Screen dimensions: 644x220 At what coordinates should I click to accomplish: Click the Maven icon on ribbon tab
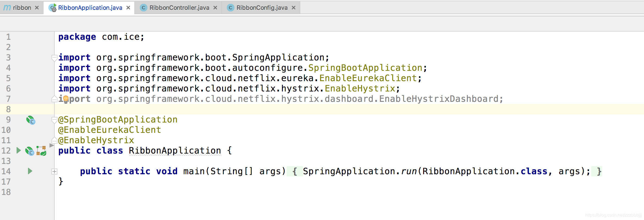[x=7, y=8]
